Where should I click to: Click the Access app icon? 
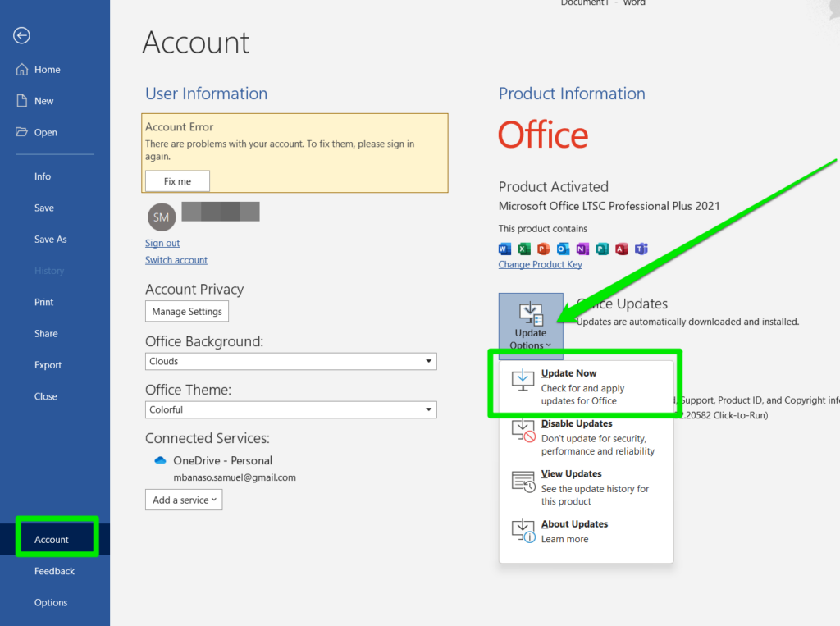(x=620, y=248)
